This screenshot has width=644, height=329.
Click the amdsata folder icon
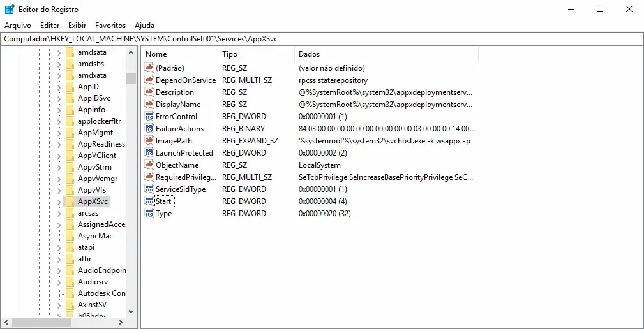(70, 52)
